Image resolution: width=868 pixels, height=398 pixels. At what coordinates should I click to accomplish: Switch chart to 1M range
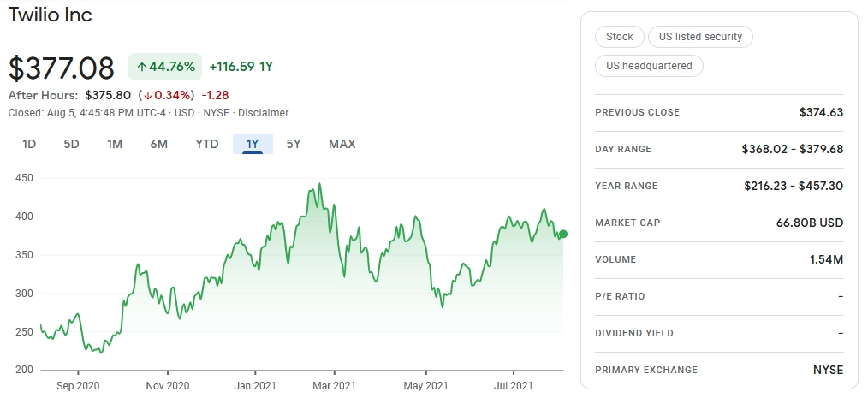(115, 144)
